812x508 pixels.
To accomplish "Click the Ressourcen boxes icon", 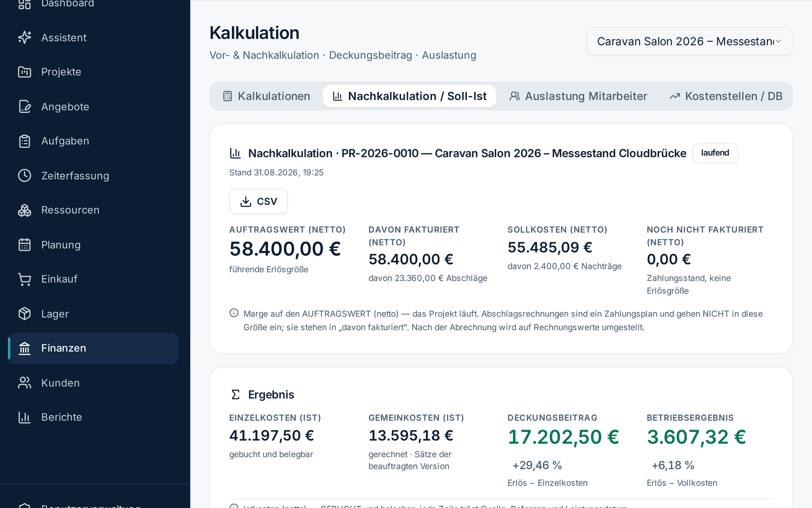I will (x=25, y=210).
